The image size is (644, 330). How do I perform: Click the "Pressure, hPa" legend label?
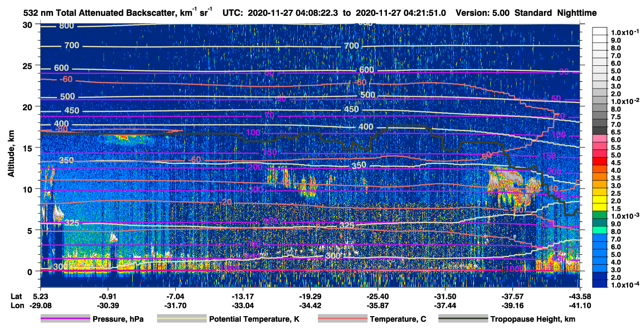coord(118,319)
